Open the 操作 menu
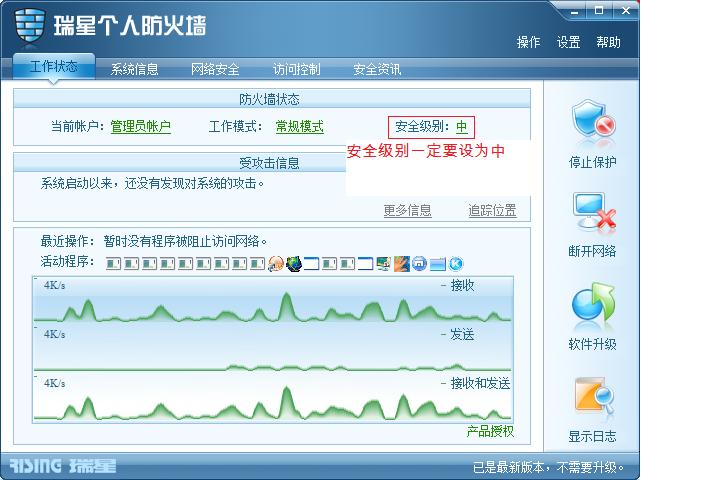Image resolution: width=720 pixels, height=480 pixels. click(529, 42)
